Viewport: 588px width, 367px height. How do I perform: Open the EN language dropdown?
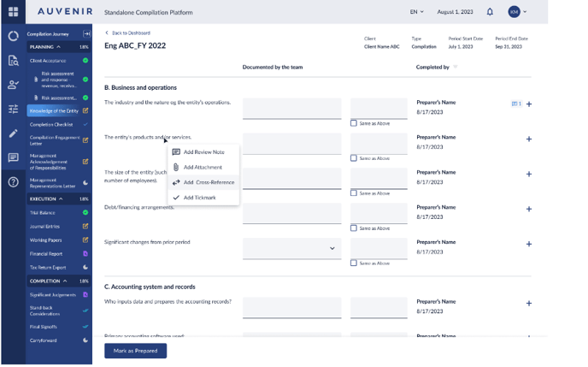coord(416,12)
